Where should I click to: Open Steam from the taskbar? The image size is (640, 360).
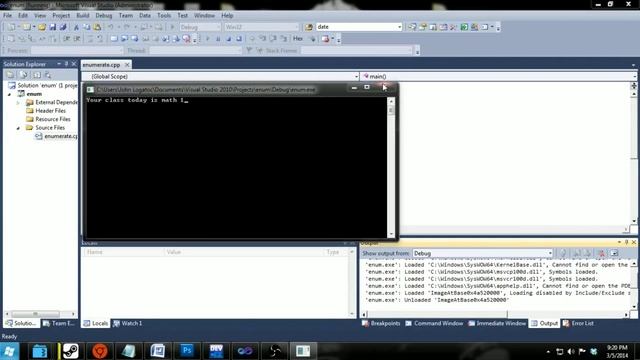pos(70,351)
